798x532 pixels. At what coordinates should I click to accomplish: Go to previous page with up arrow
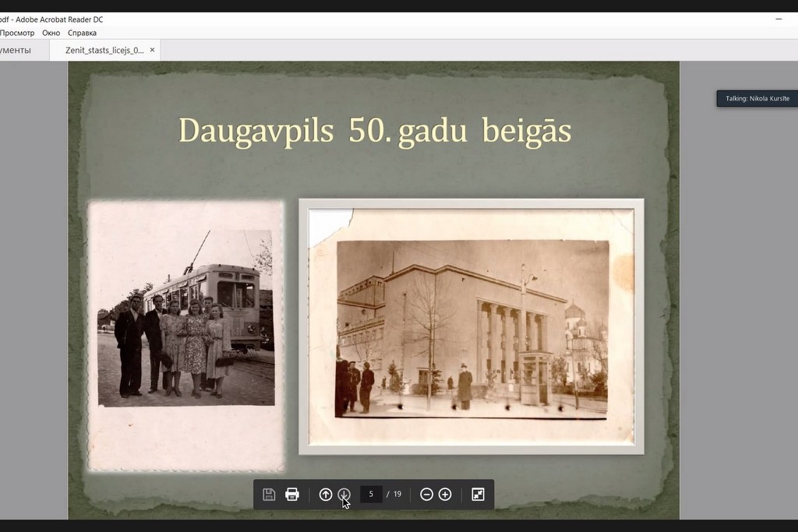[x=326, y=495]
